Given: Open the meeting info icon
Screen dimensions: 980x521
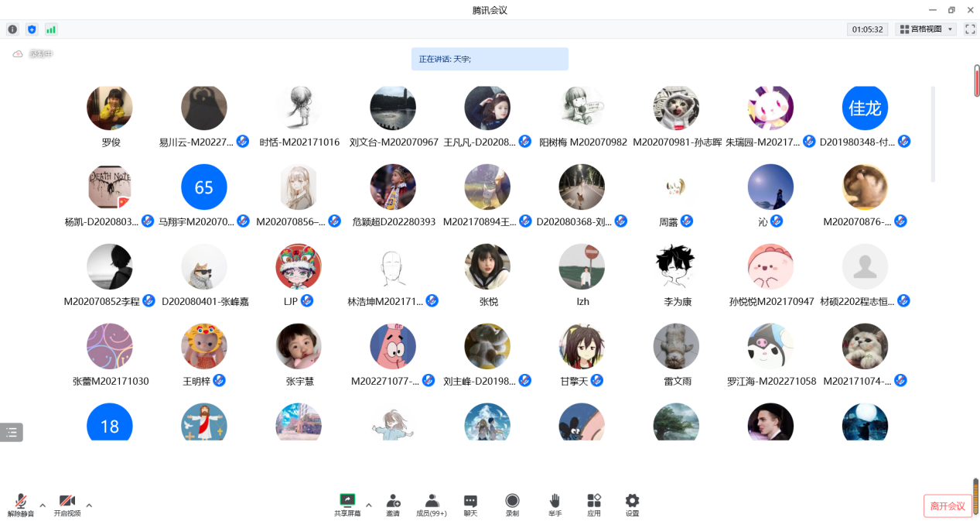Looking at the screenshot, I should point(12,29).
